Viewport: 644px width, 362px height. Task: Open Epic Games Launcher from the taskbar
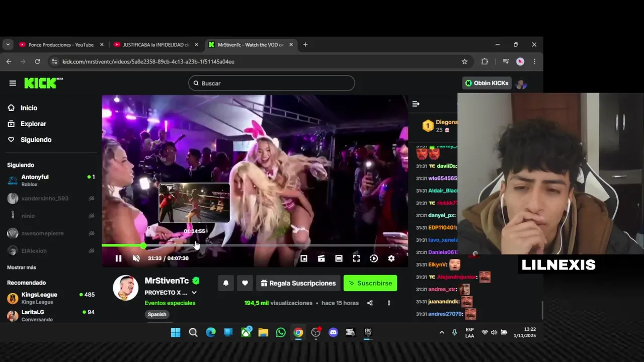(368, 332)
